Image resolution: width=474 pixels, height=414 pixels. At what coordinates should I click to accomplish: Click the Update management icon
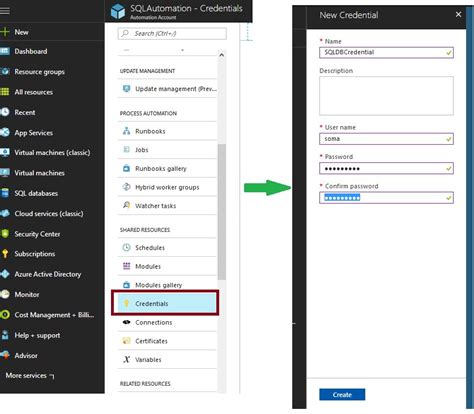(126, 89)
